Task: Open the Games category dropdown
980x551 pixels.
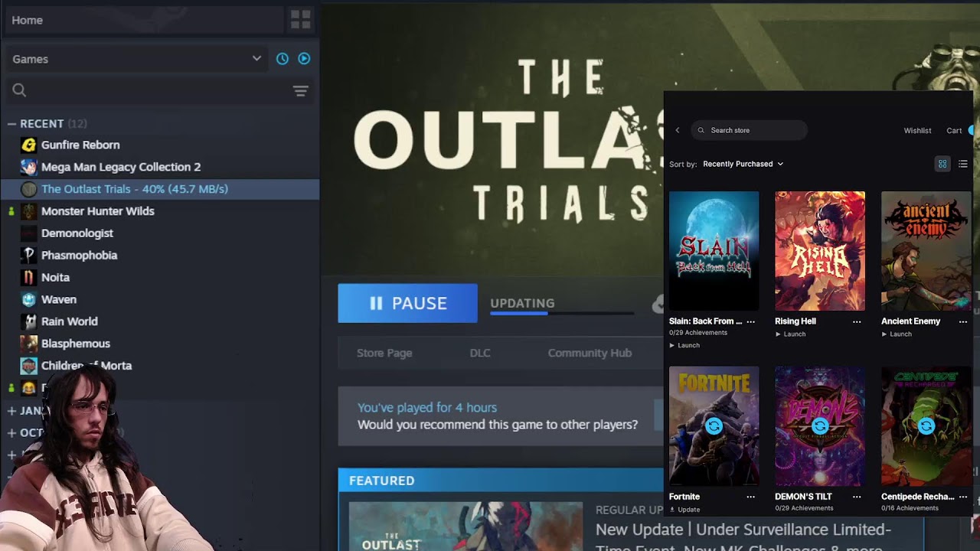Action: [x=136, y=59]
